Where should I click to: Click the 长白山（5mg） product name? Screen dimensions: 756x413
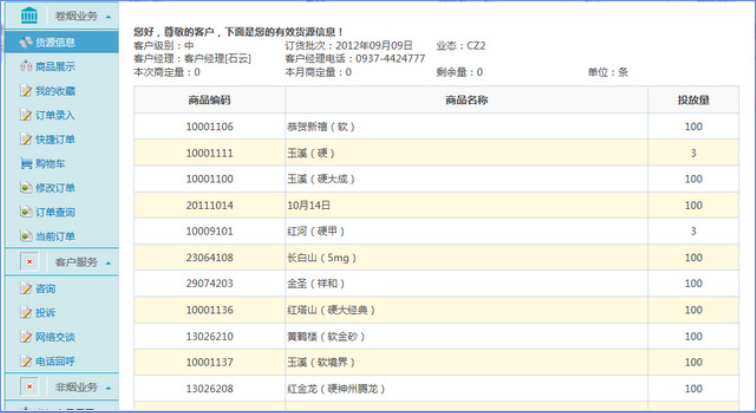322,258
